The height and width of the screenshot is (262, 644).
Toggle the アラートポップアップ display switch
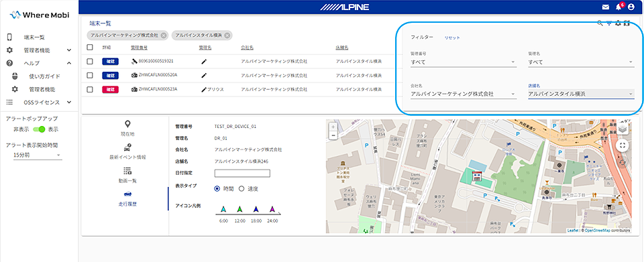click(39, 129)
